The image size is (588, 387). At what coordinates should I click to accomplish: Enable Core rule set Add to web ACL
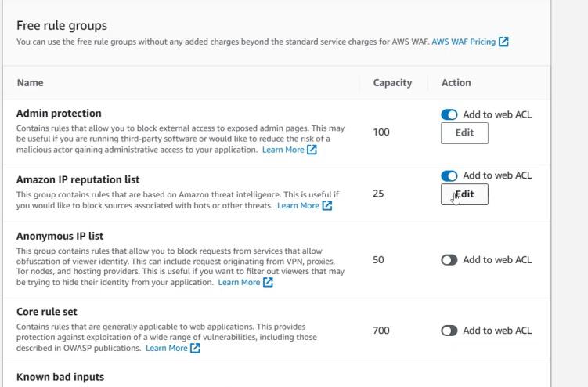pos(449,331)
